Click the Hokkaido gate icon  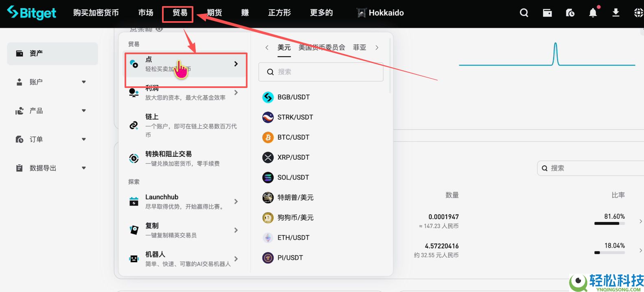tap(361, 13)
